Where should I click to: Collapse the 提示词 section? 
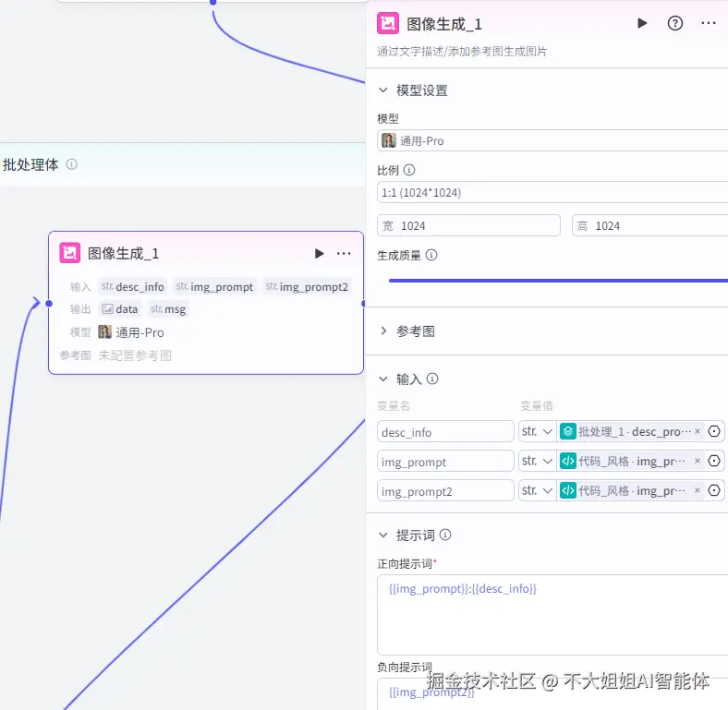point(383,535)
